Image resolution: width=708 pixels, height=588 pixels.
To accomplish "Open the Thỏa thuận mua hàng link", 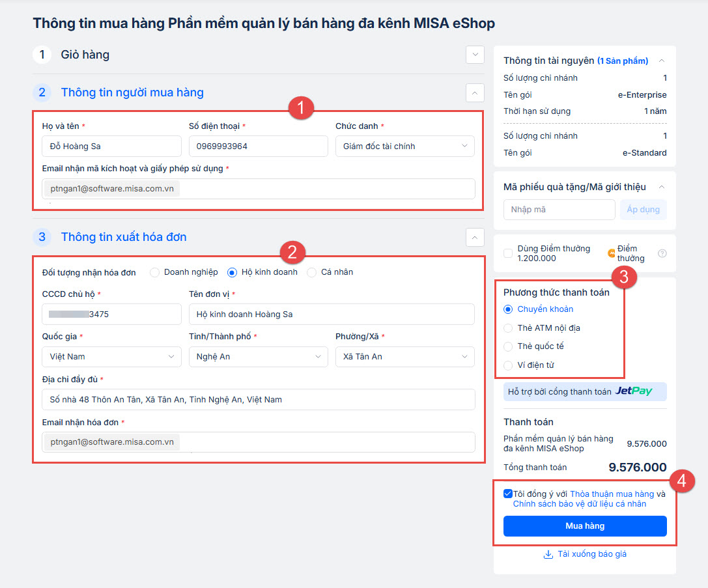I will coord(612,494).
